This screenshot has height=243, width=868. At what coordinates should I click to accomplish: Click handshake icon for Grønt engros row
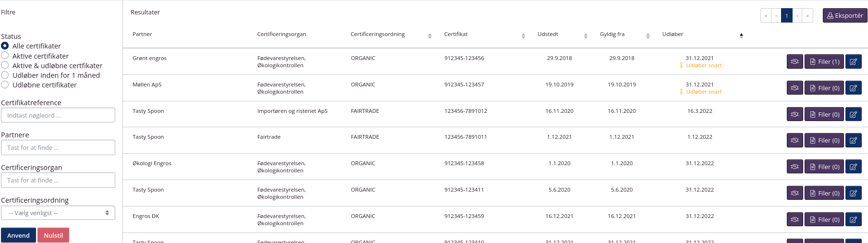795,61
